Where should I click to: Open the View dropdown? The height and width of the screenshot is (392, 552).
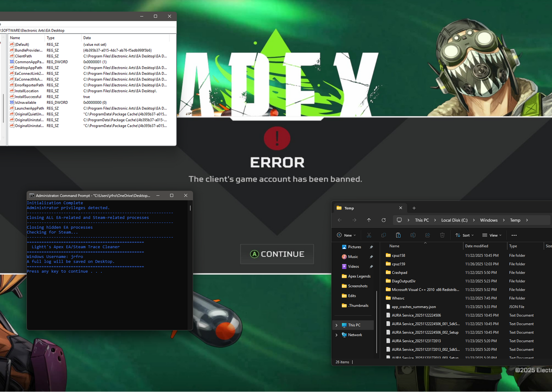coord(492,235)
